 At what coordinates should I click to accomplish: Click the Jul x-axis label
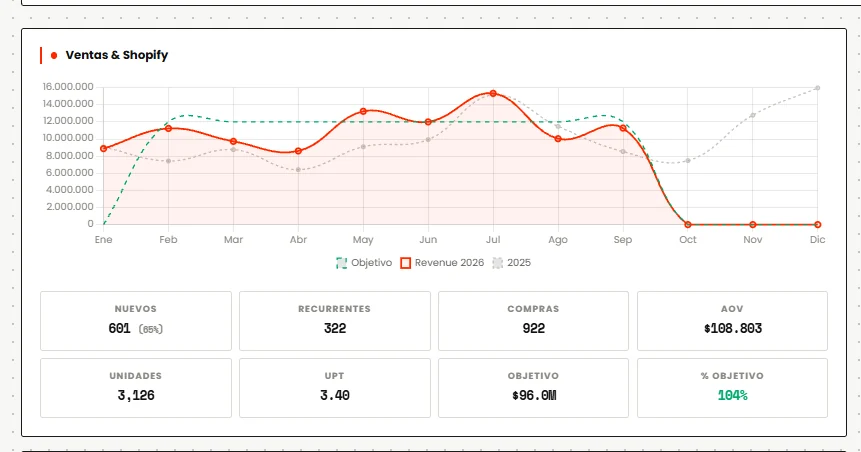click(x=493, y=239)
